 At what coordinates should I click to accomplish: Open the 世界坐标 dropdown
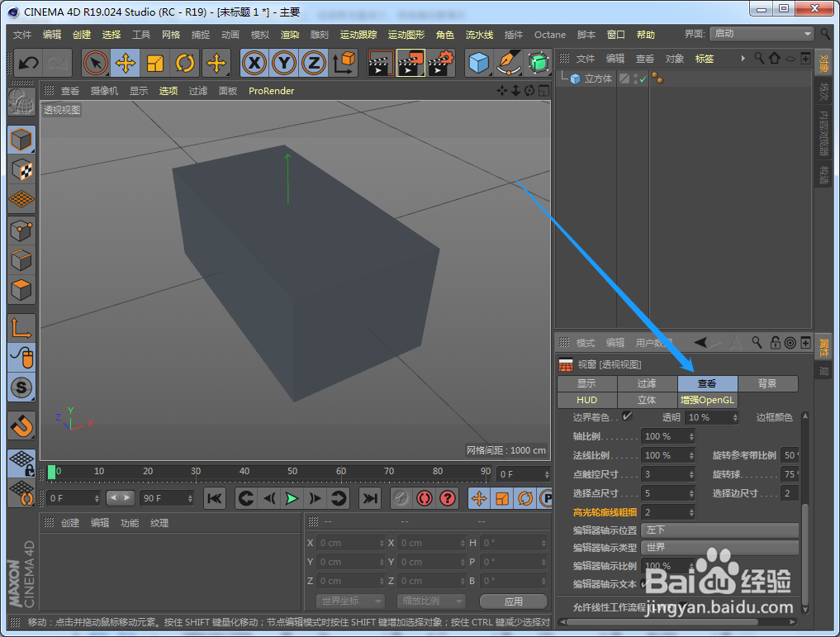(x=351, y=601)
